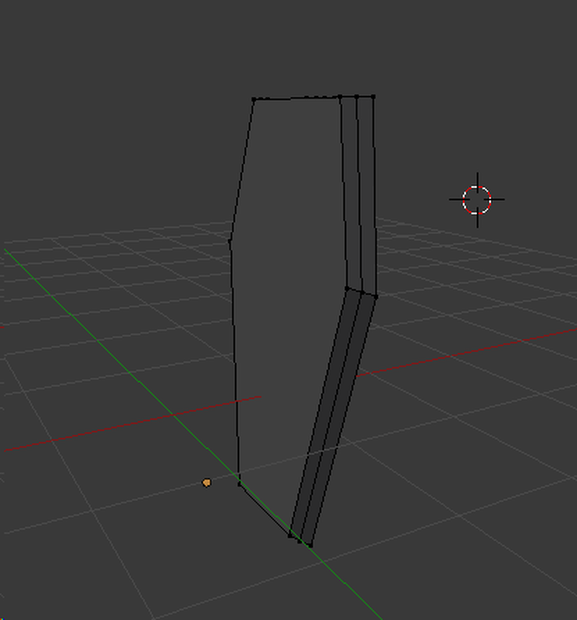The image size is (577, 620).
Task: Select the long left edge above the bend
Action: tap(242, 170)
